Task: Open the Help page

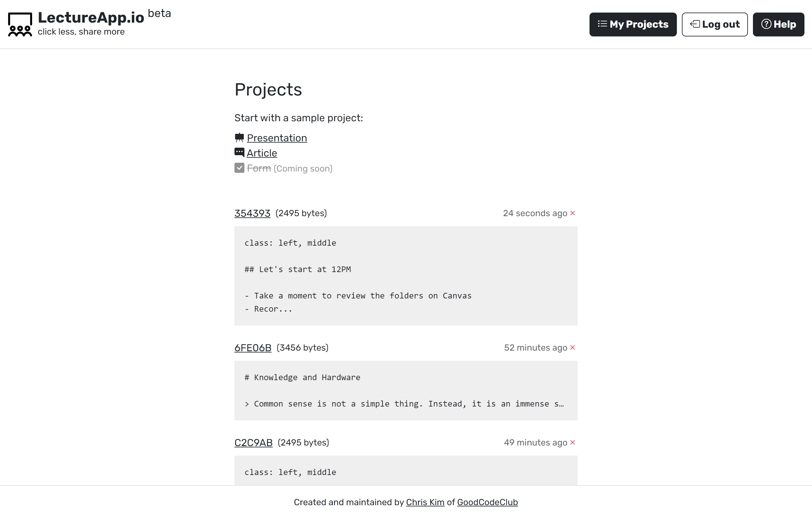Action: coord(778,24)
